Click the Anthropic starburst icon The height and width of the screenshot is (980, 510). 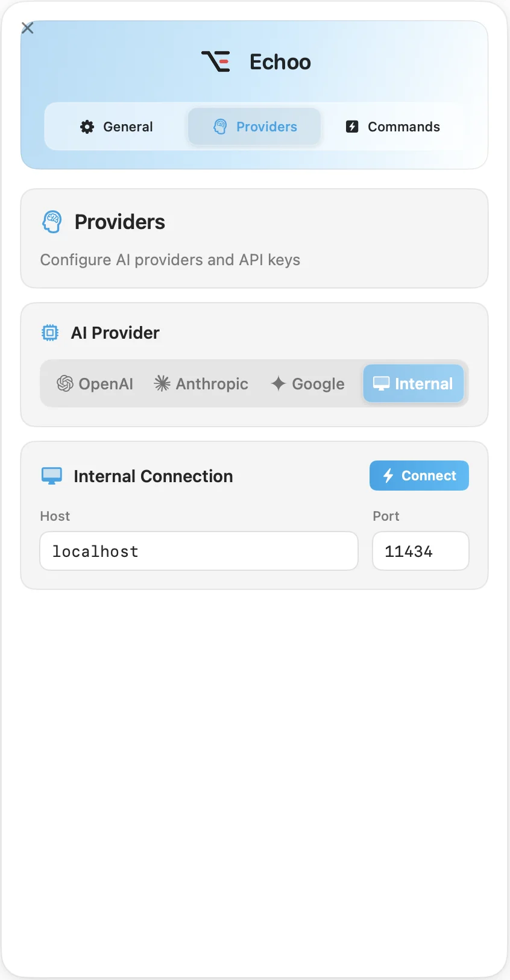[162, 383]
